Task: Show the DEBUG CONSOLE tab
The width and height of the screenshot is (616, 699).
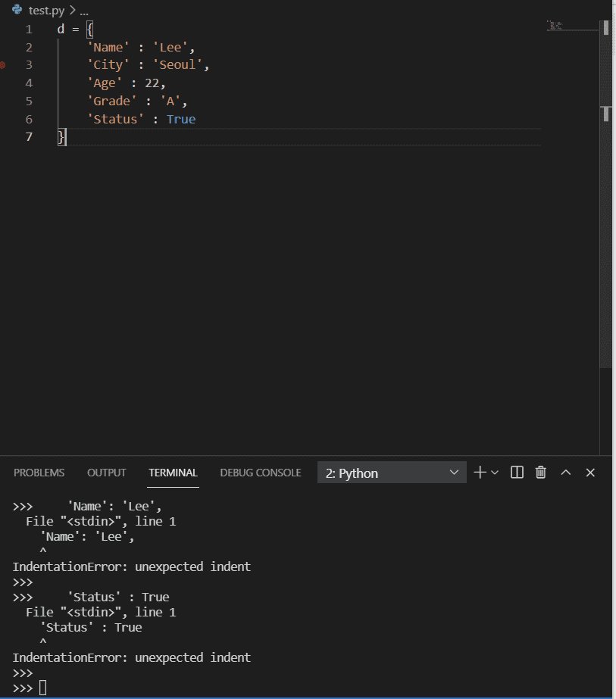Action: click(x=261, y=473)
